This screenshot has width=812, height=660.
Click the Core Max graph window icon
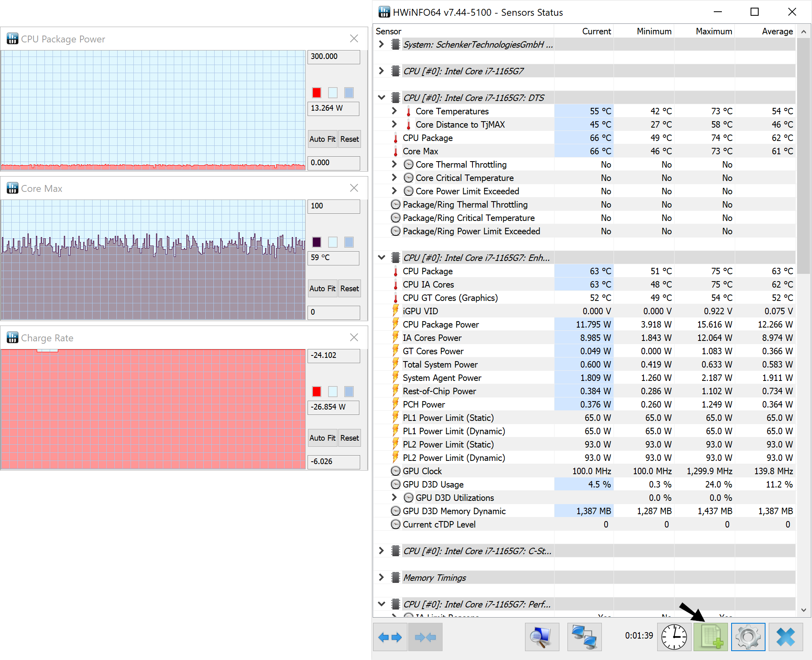(13, 188)
